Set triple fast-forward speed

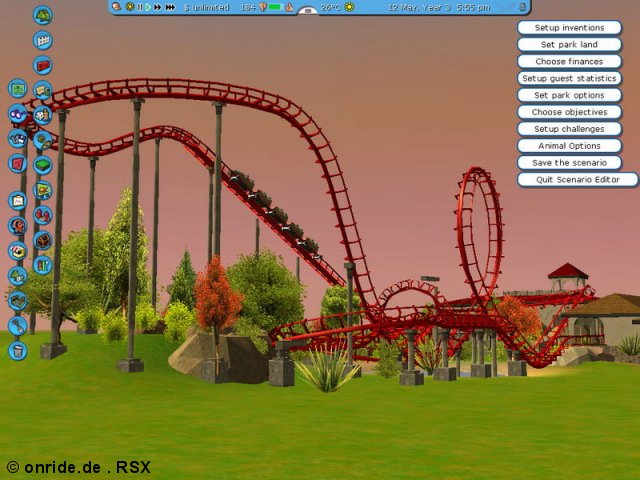pyautogui.click(x=170, y=7)
